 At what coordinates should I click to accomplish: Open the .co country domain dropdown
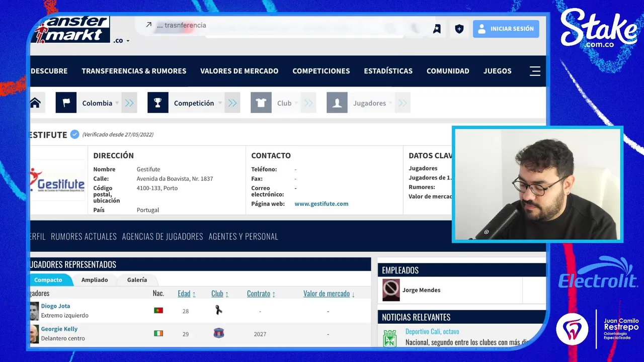(x=121, y=41)
